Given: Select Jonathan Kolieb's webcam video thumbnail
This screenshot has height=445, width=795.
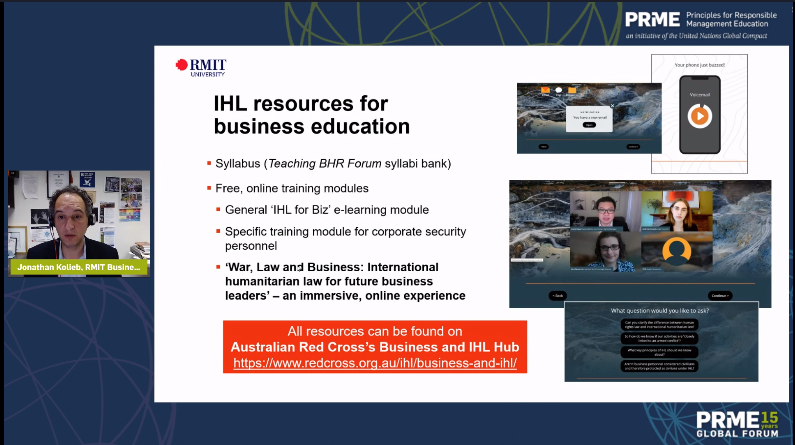Looking at the screenshot, I should tap(79, 224).
